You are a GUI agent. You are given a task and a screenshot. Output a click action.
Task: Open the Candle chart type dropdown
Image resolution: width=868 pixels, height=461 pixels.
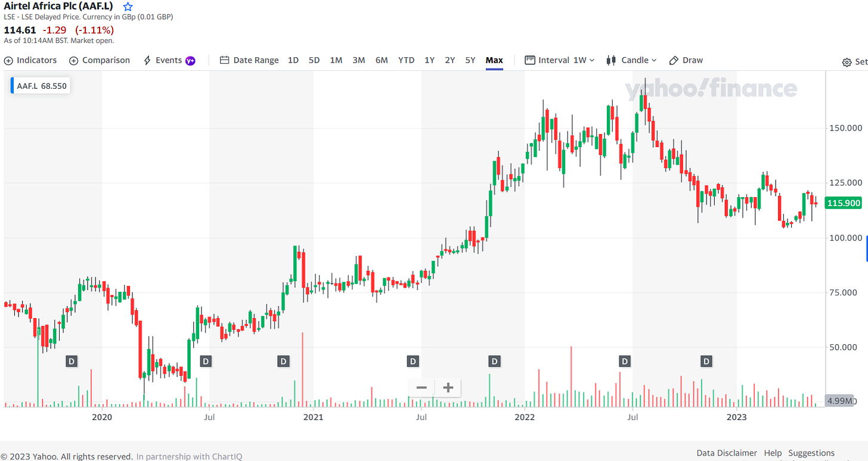pos(631,60)
